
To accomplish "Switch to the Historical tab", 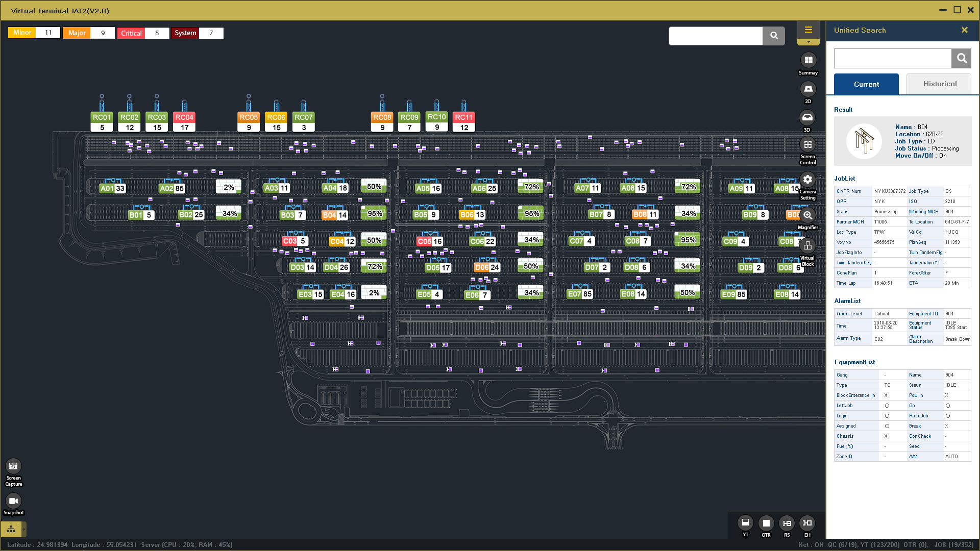I will (x=939, y=84).
